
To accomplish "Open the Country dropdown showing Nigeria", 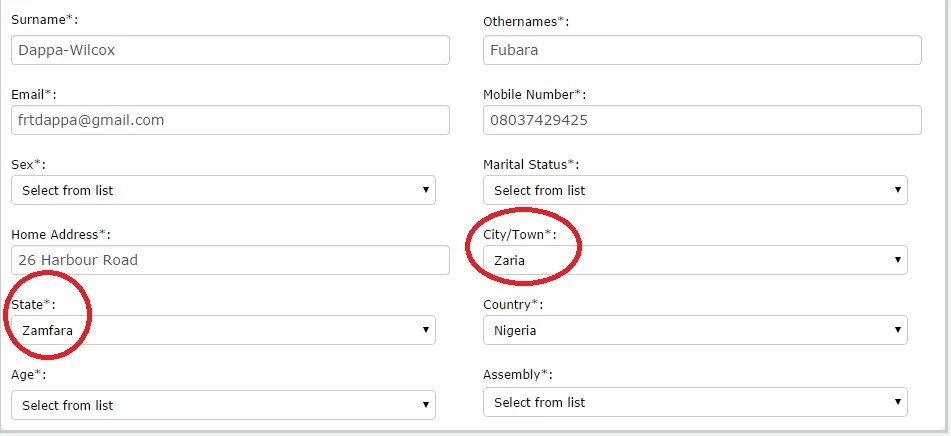I will point(695,330).
